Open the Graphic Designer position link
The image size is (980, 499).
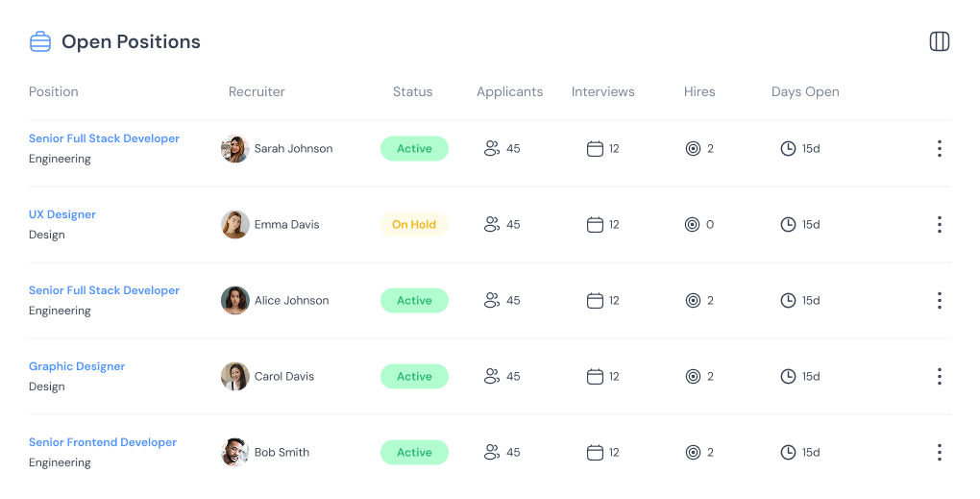tap(77, 366)
